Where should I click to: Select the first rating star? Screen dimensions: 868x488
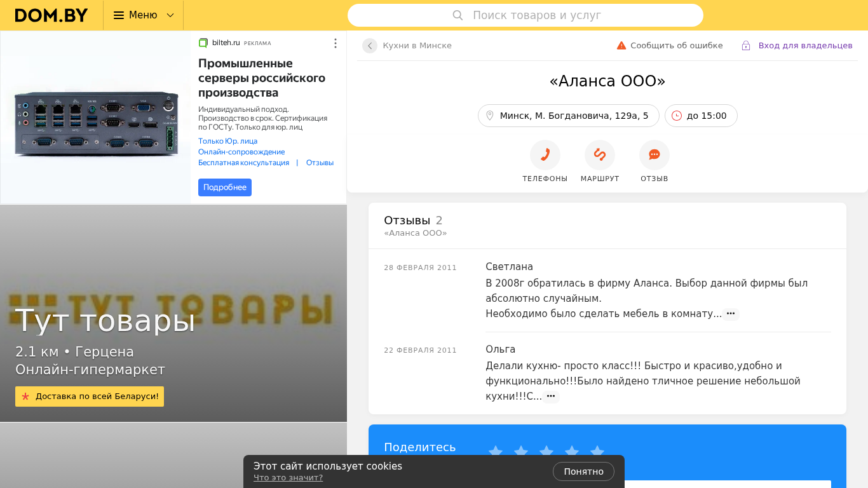496,452
